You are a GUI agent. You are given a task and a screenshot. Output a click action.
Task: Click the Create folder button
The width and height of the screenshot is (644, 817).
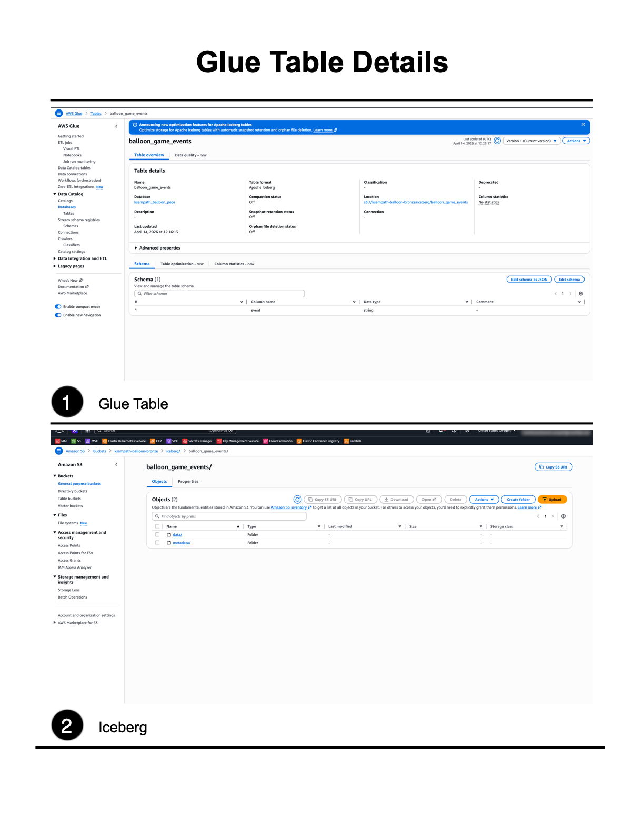click(518, 500)
